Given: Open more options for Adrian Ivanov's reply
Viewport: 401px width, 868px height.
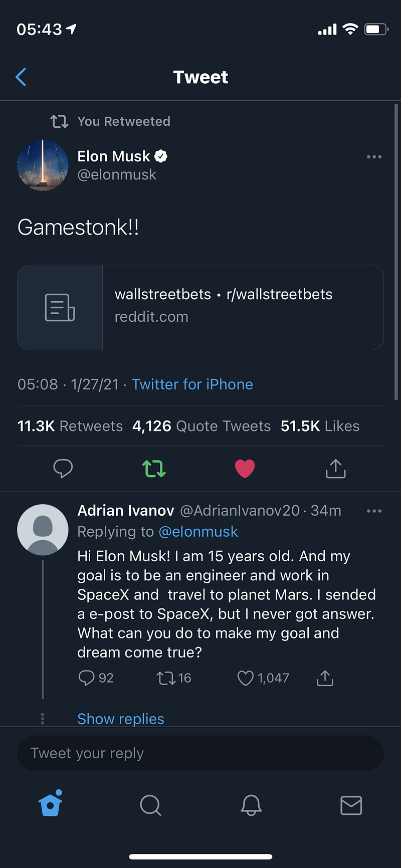Looking at the screenshot, I should tap(374, 511).
